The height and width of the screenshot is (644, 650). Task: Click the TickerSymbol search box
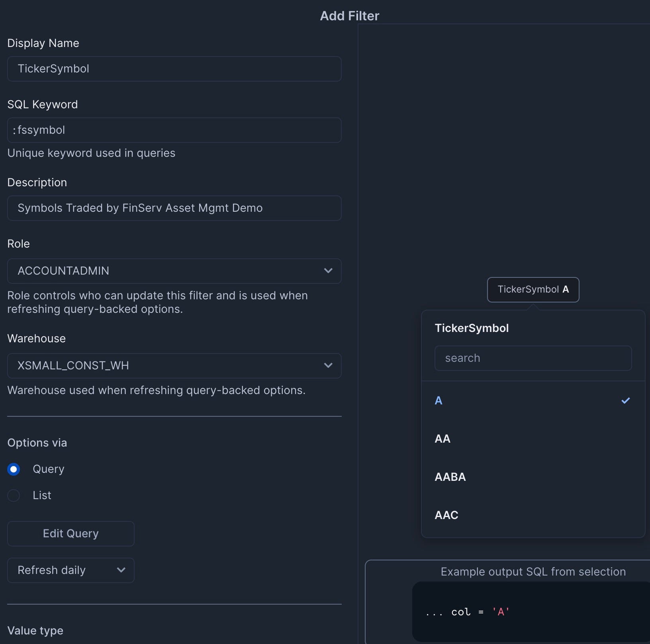(x=533, y=358)
